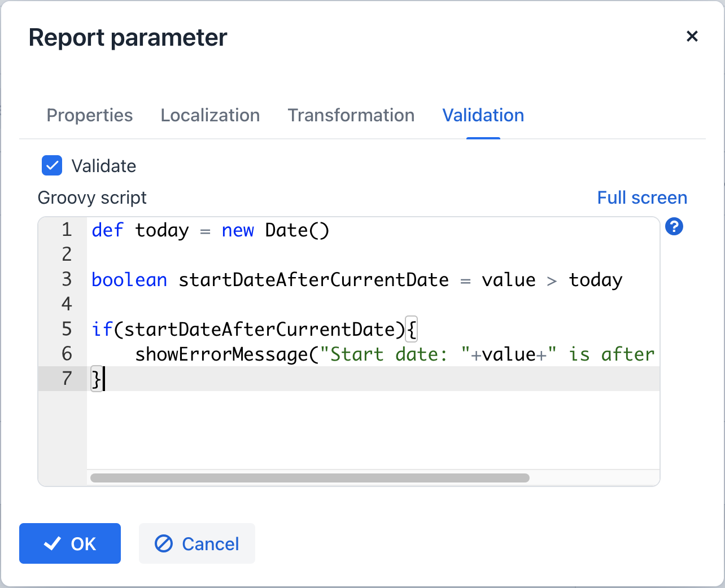Click the opening brace on line 5
The width and height of the screenshot is (725, 588).
(x=412, y=330)
